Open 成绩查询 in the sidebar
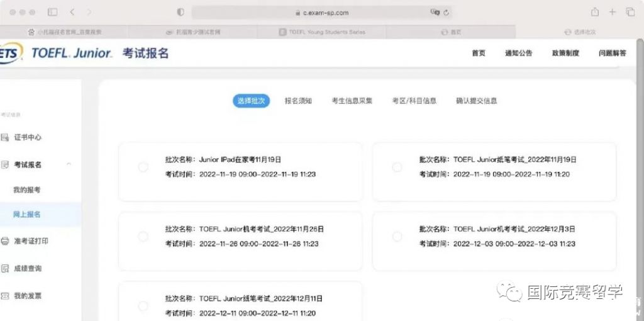The height and width of the screenshot is (321, 644). tap(28, 269)
